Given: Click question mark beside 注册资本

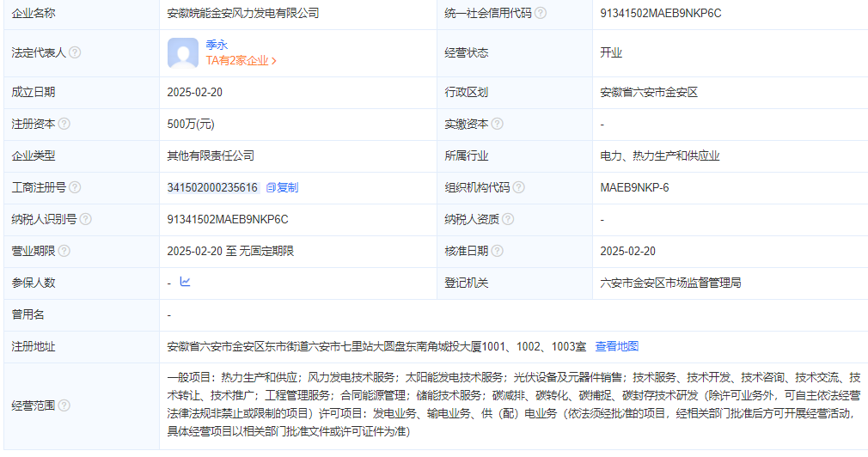Looking at the screenshot, I should click(x=64, y=124).
